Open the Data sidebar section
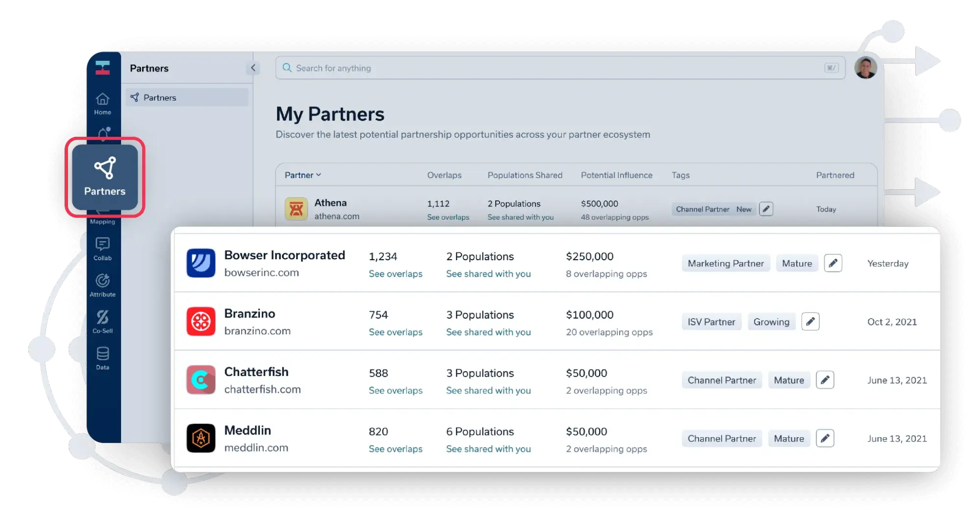This screenshot has height=519, width=980. [x=102, y=358]
